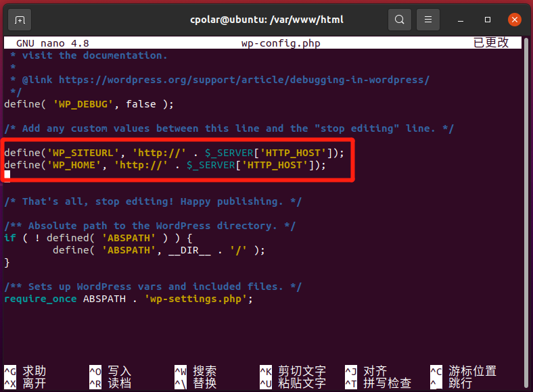533x392 pixels.
Task: Click the ^R 读档 read file shortcut
Action: coord(110,383)
